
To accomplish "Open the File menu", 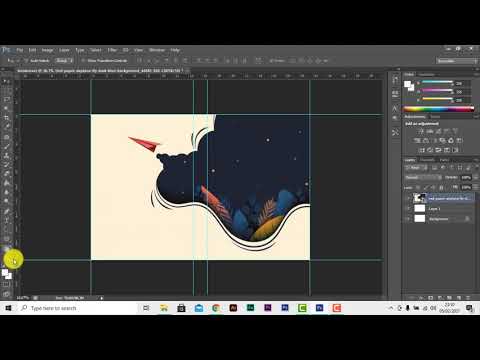I will (20, 50).
